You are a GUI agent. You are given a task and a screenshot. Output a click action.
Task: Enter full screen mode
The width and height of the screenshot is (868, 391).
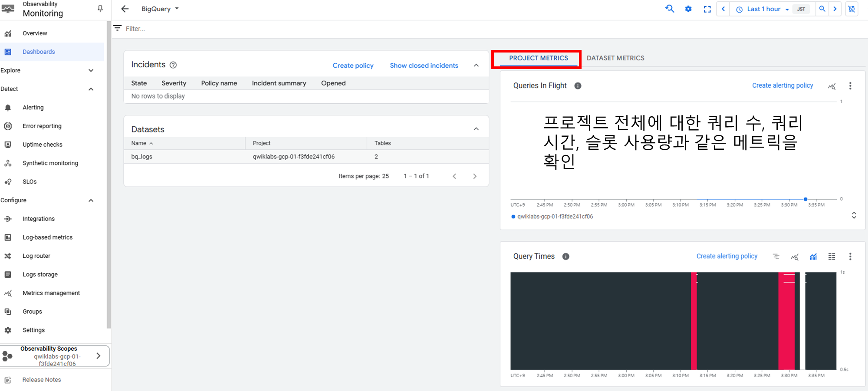pos(707,9)
